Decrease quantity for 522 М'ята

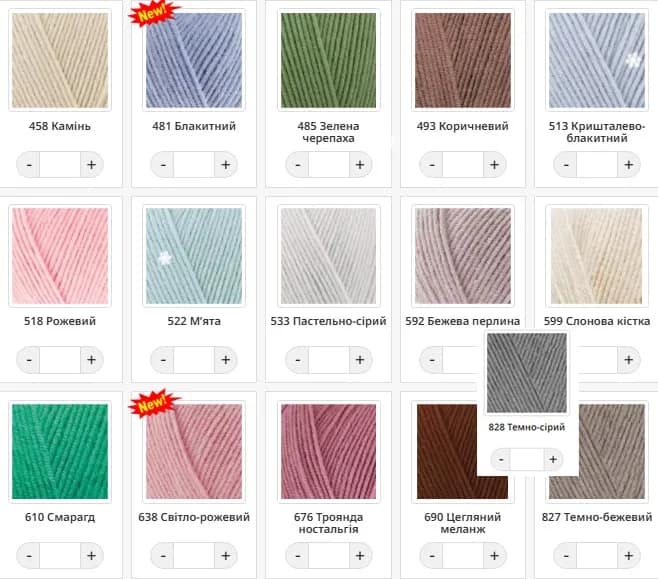tap(163, 360)
